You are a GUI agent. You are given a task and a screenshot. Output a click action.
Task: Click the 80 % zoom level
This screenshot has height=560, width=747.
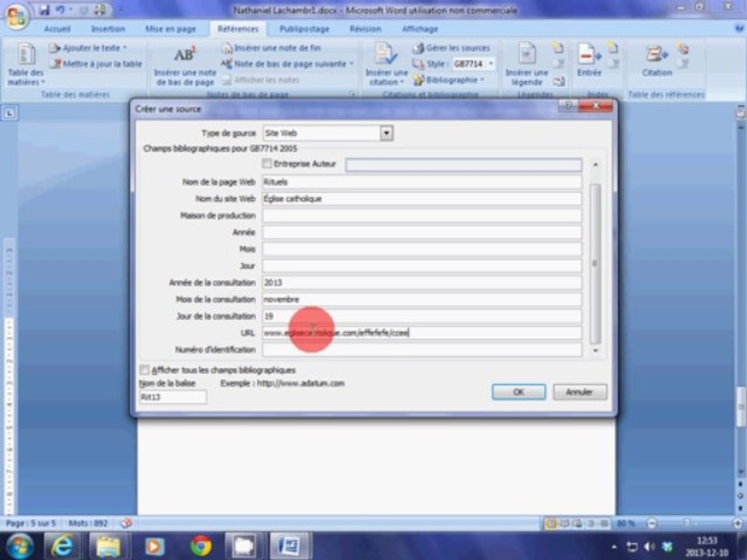pos(626,523)
